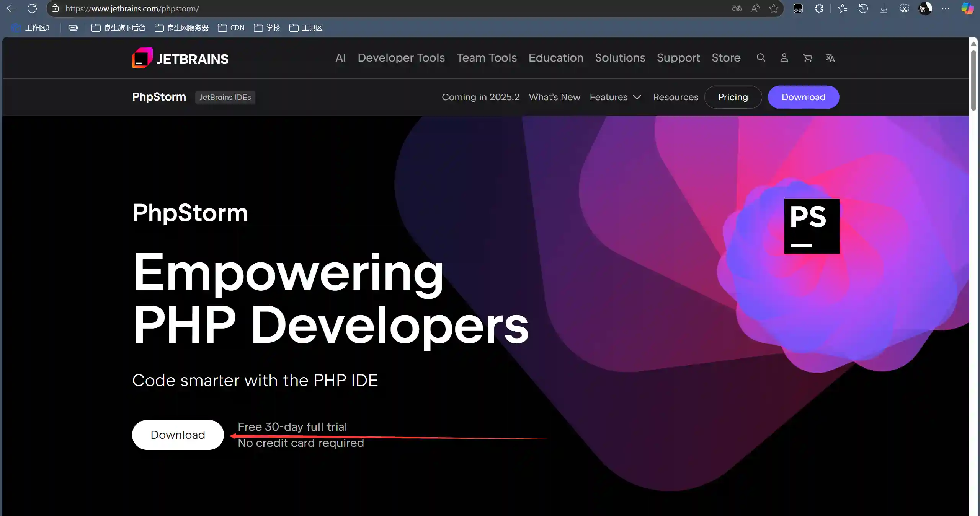Start Read aloud from the address bar
Screen dimensions: 980x516
[x=755, y=8]
